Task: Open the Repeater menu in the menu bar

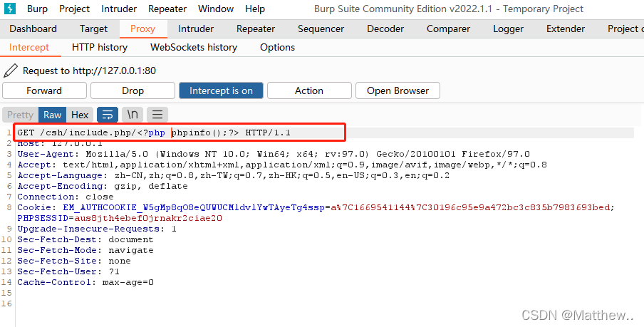Action: pyautogui.click(x=167, y=9)
